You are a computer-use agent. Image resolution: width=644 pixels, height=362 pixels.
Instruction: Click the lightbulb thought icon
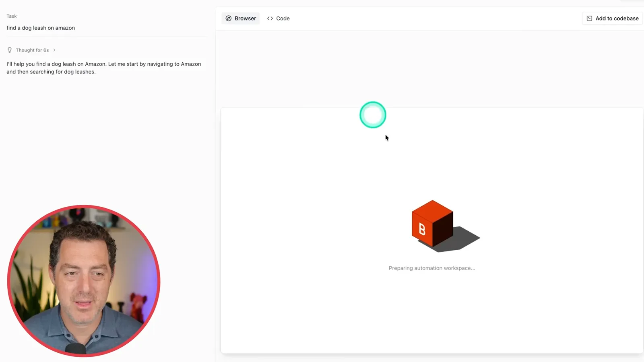click(10, 50)
